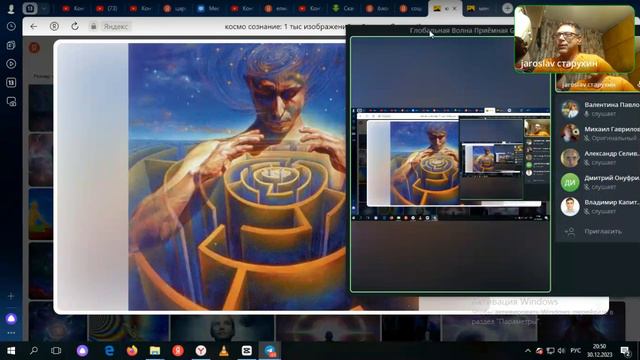Select participant Михаил Гаврилов in call list
Viewport: 640px width, 360px height.
click(598, 133)
